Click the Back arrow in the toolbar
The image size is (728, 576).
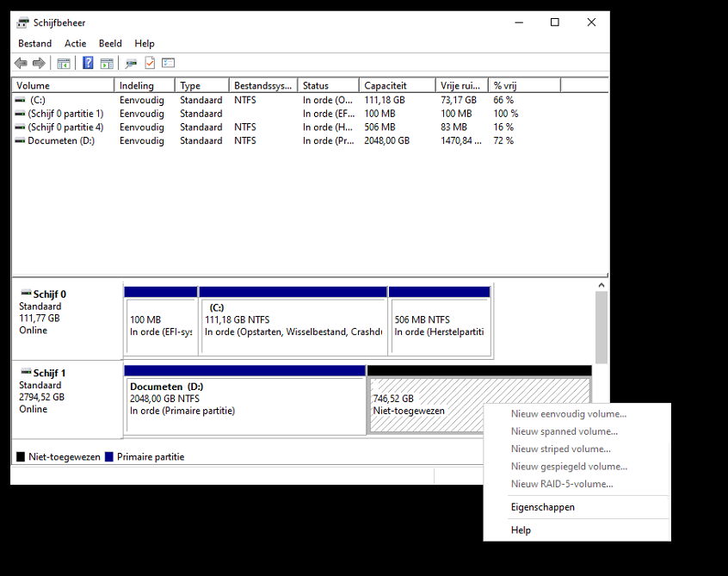pos(21,63)
